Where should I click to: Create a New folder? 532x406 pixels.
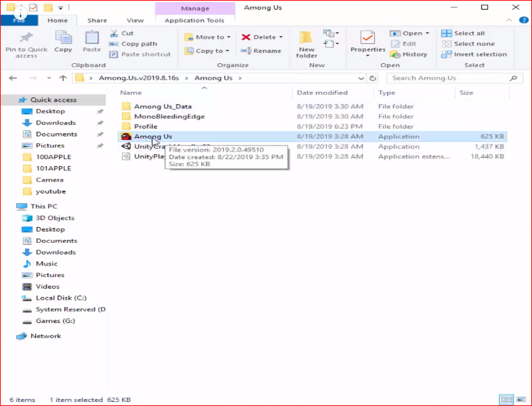point(306,45)
